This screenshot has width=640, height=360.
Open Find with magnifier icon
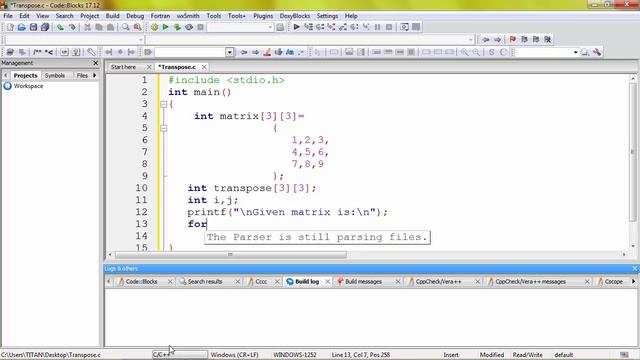(x=126, y=27)
